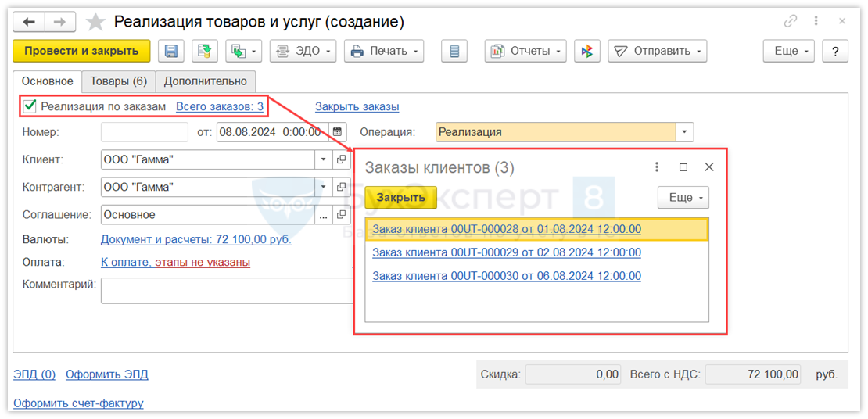Open the Отправить menu

click(x=657, y=51)
